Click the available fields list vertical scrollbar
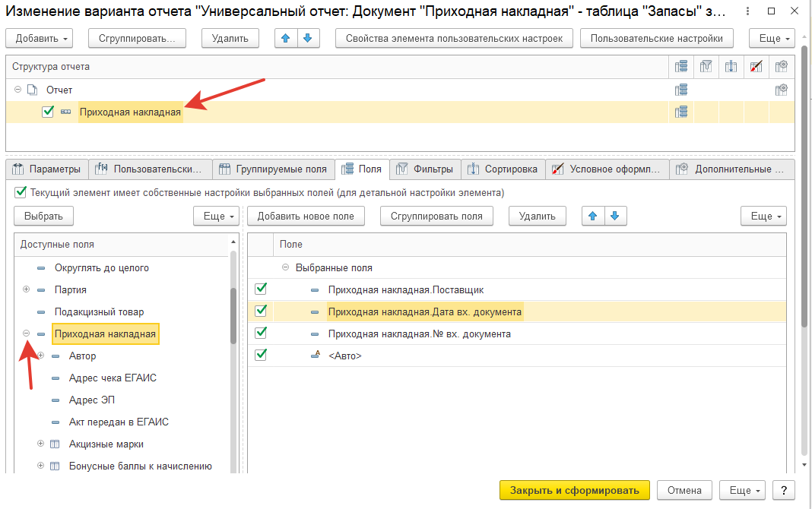Image resolution: width=812 pixels, height=509 pixels. [x=233, y=315]
